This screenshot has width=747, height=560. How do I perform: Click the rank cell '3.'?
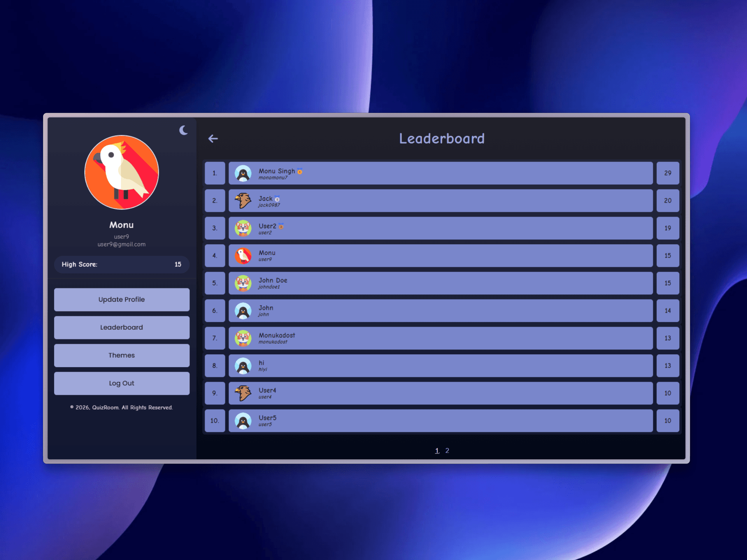click(x=215, y=228)
